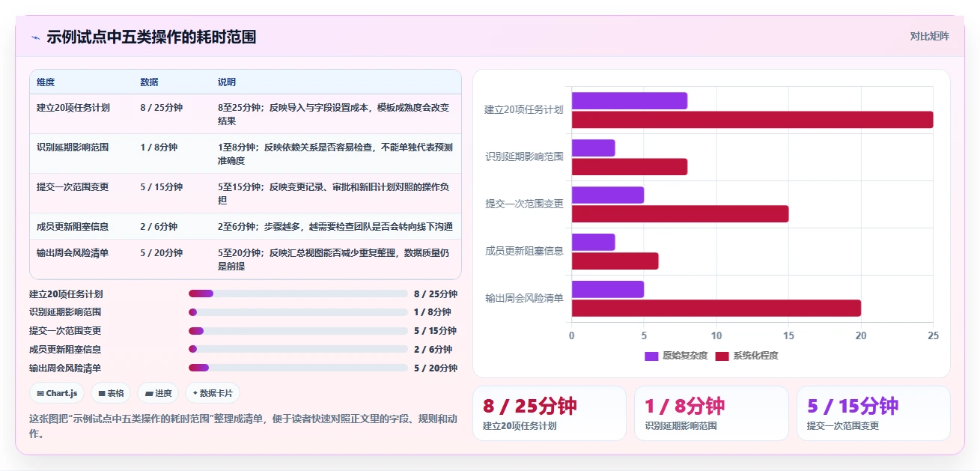Click chart axis label 识别延期影响范围
This screenshot has height=471, width=980.
tap(524, 157)
